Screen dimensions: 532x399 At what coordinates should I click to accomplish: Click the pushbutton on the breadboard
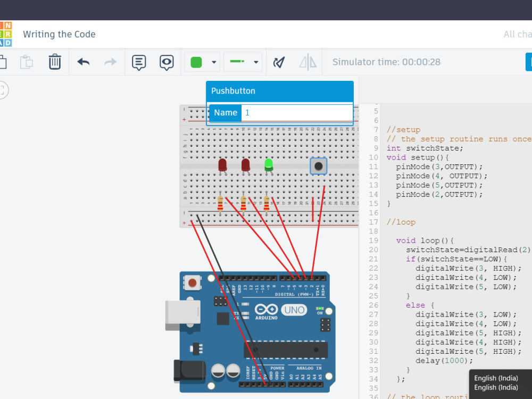click(x=319, y=166)
